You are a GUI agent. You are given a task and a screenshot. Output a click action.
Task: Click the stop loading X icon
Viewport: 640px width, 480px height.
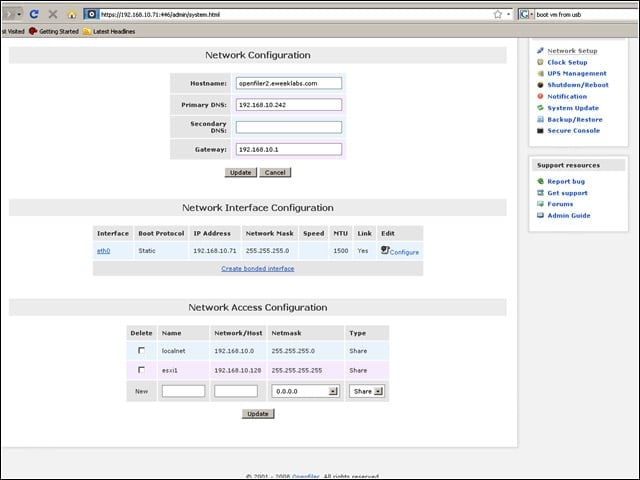(53, 14)
